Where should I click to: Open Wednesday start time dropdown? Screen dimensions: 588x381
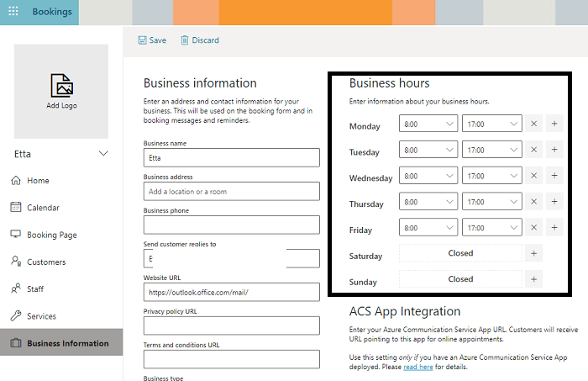(428, 175)
